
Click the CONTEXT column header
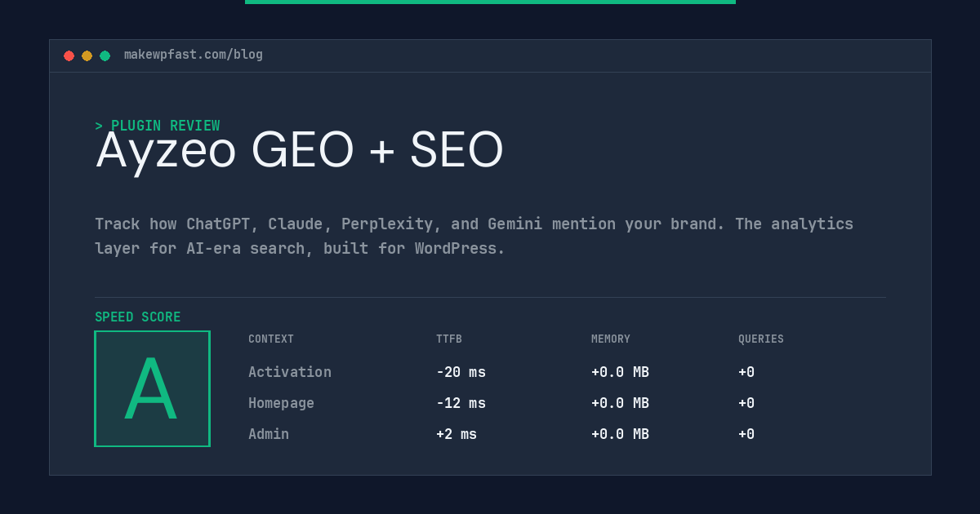coord(271,339)
